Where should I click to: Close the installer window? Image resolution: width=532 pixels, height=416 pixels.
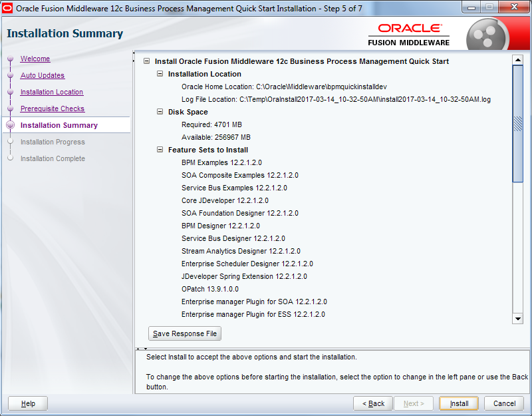(x=514, y=7)
